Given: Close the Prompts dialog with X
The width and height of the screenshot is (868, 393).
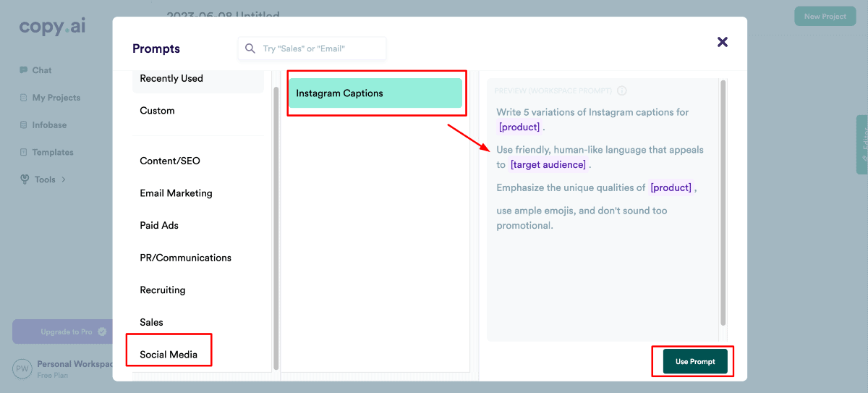Looking at the screenshot, I should pyautogui.click(x=722, y=42).
